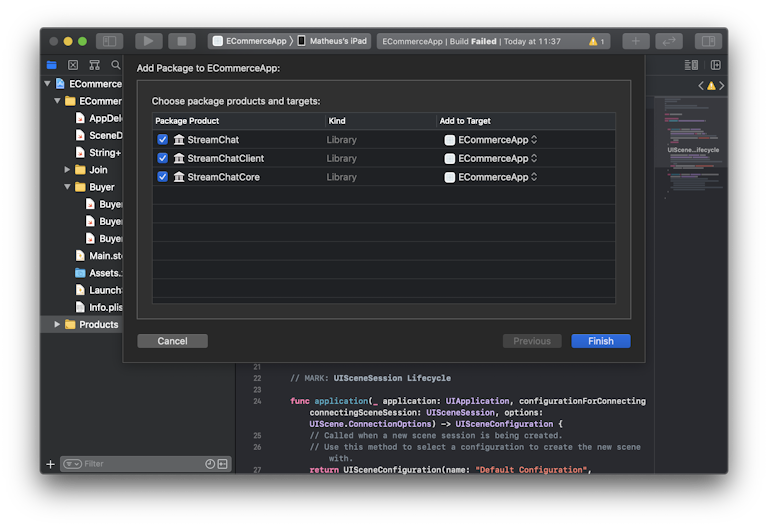Uncheck the StreamChat package product
This screenshot has height=527, width=768.
(x=163, y=140)
